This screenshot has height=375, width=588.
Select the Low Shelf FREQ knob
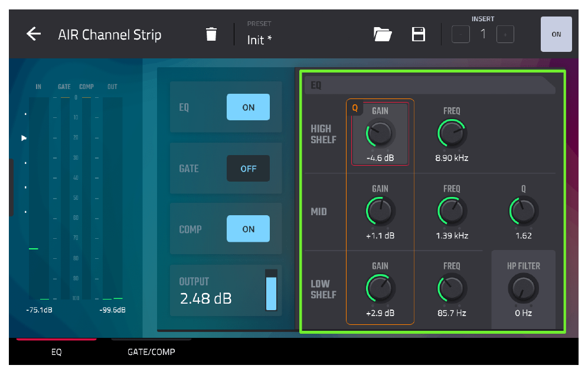click(452, 288)
